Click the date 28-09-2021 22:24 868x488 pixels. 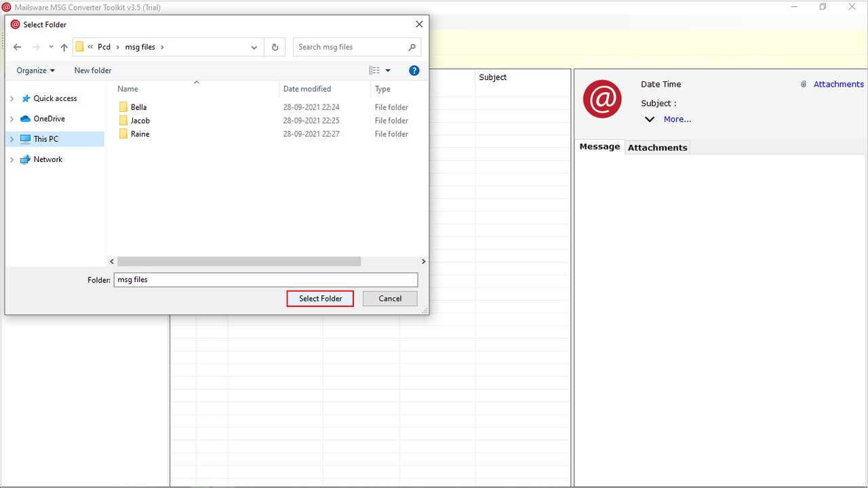(x=311, y=107)
